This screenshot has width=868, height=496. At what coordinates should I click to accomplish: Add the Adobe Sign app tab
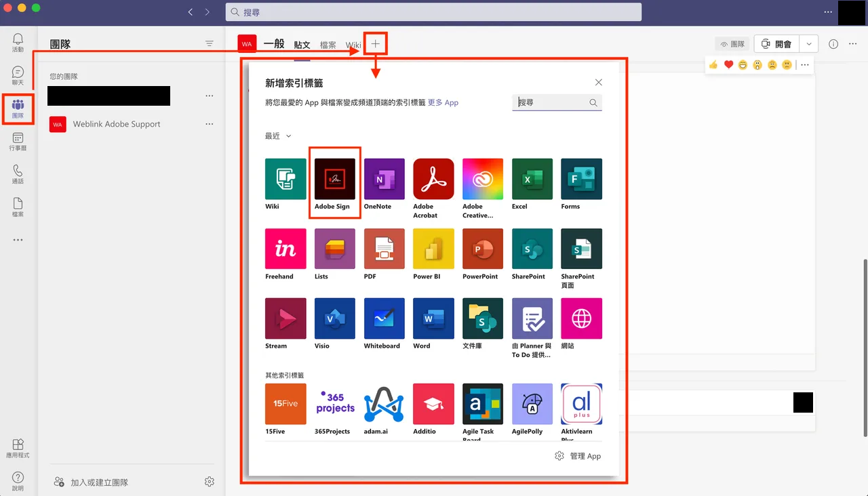click(335, 179)
